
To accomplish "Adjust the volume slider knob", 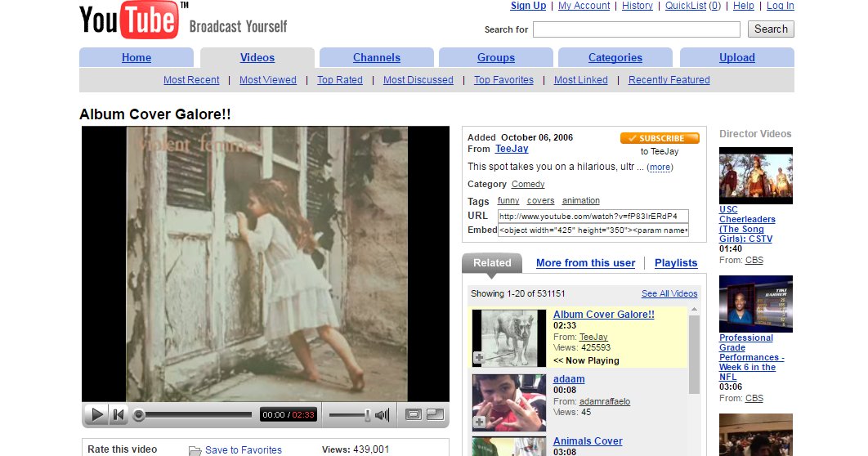I will (367, 414).
